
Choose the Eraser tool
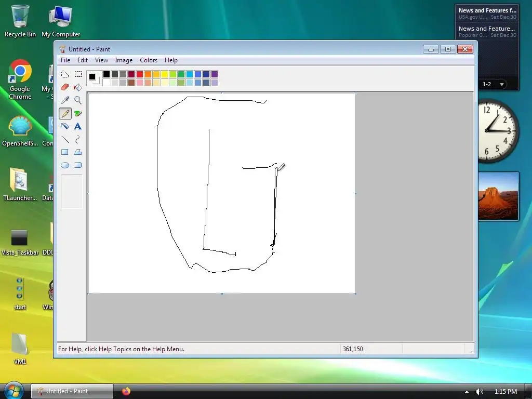[65, 87]
